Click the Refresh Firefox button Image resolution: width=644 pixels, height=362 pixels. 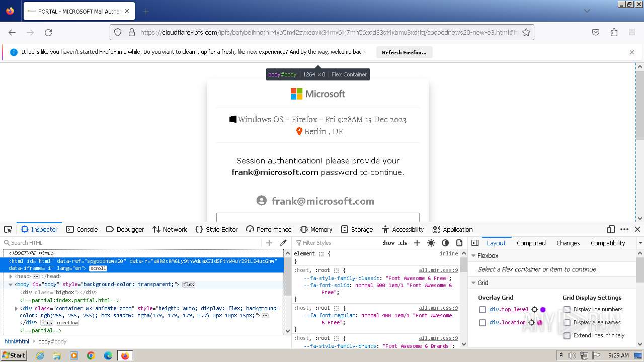pyautogui.click(x=404, y=52)
